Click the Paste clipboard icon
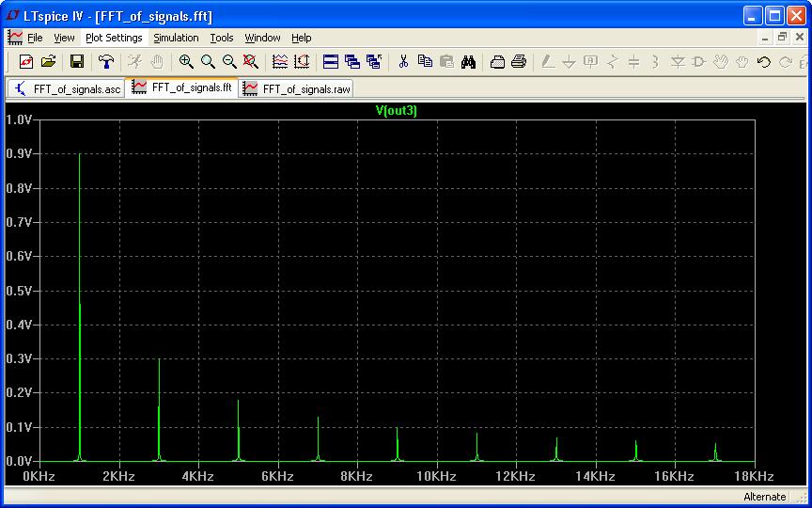 446,62
